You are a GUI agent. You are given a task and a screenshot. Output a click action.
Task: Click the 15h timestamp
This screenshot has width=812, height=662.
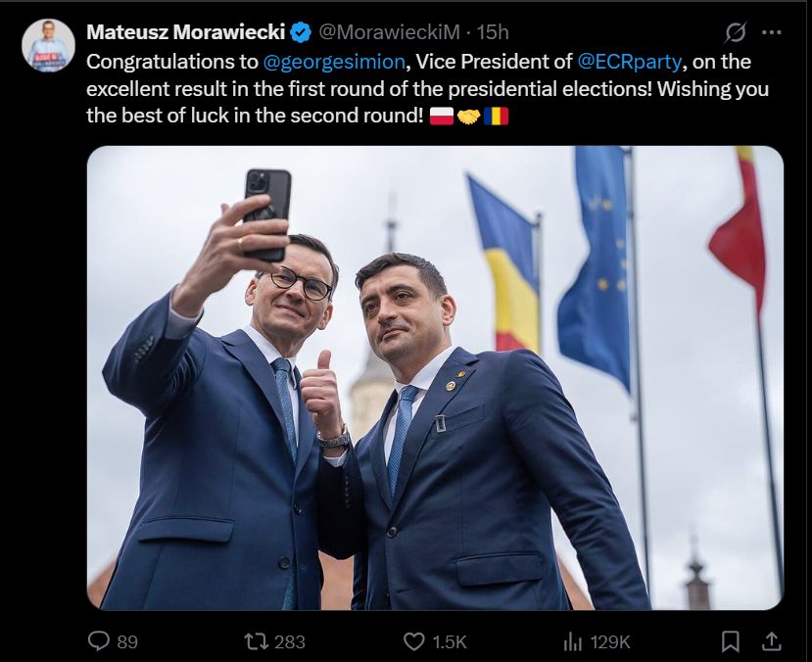click(x=493, y=32)
